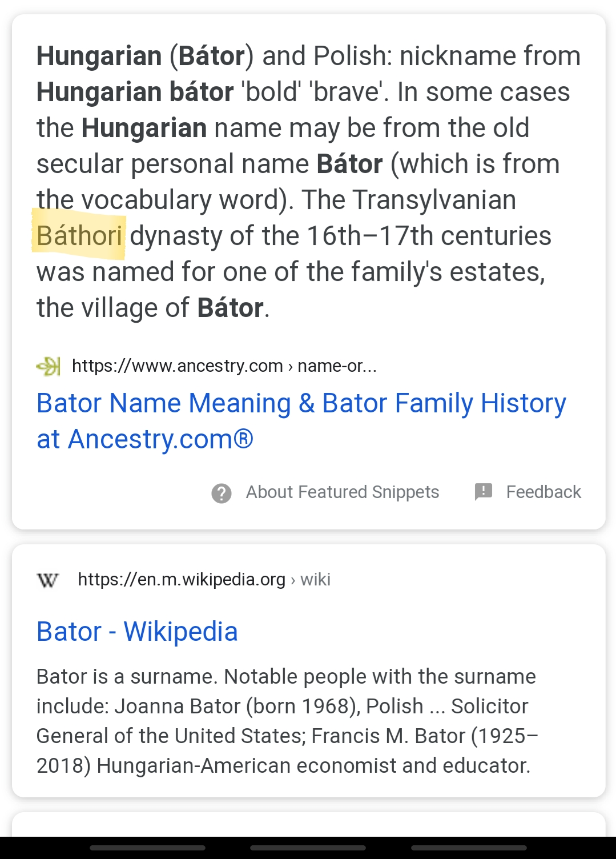This screenshot has height=859, width=616.
Task: Tap the 'wiki' breadcrumb after wikipedia.org
Action: click(315, 580)
